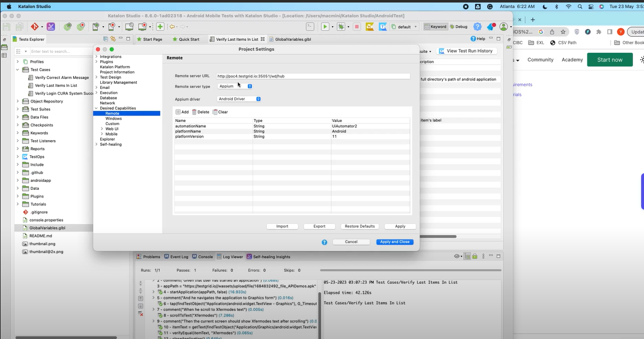Viewport: 644px width, 339px height.
Task: Toggle the Keyword view button
Action: coord(435,27)
